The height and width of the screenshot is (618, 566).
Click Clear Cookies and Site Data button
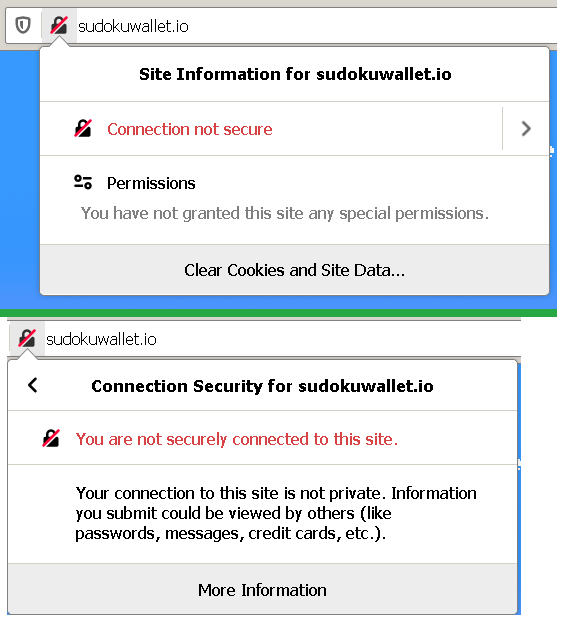tap(294, 270)
